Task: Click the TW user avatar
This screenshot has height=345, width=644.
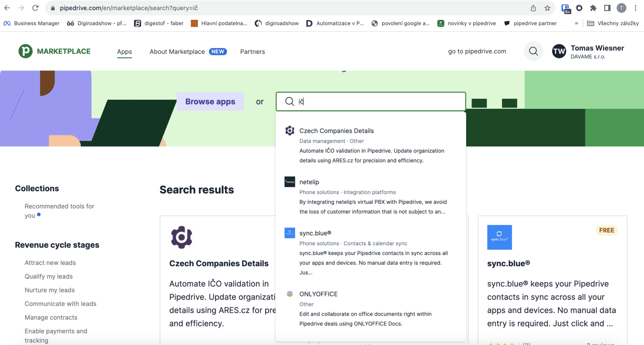Action: click(x=559, y=51)
